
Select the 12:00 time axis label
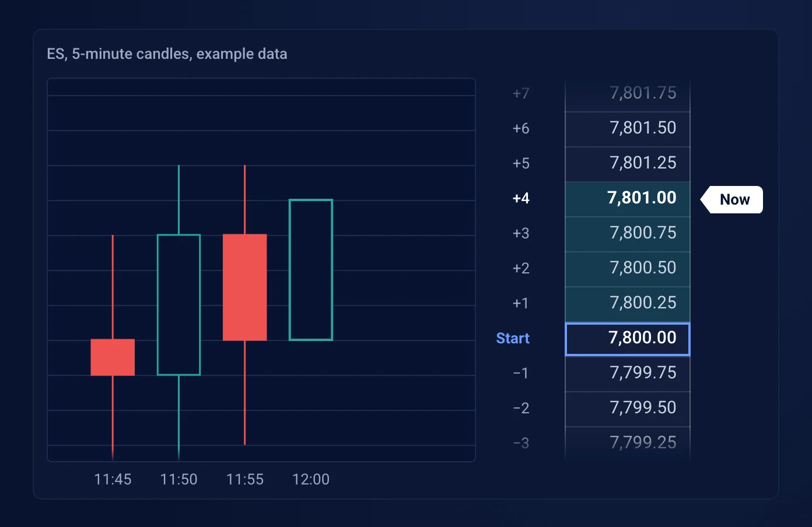[x=311, y=479]
